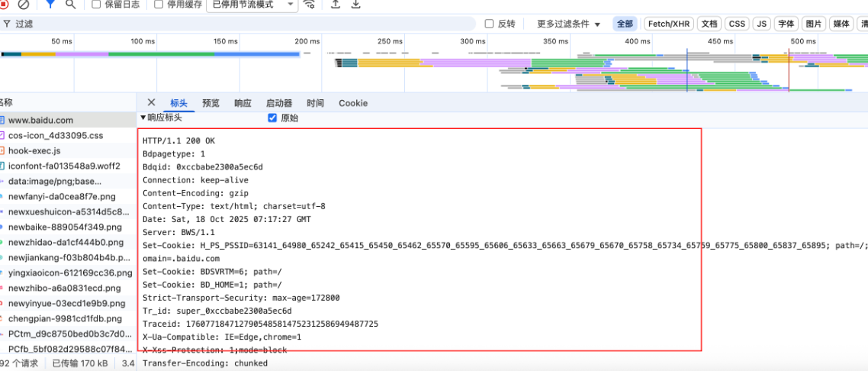Open the search magnifier icon
This screenshot has width=868, height=371.
coord(71,5)
